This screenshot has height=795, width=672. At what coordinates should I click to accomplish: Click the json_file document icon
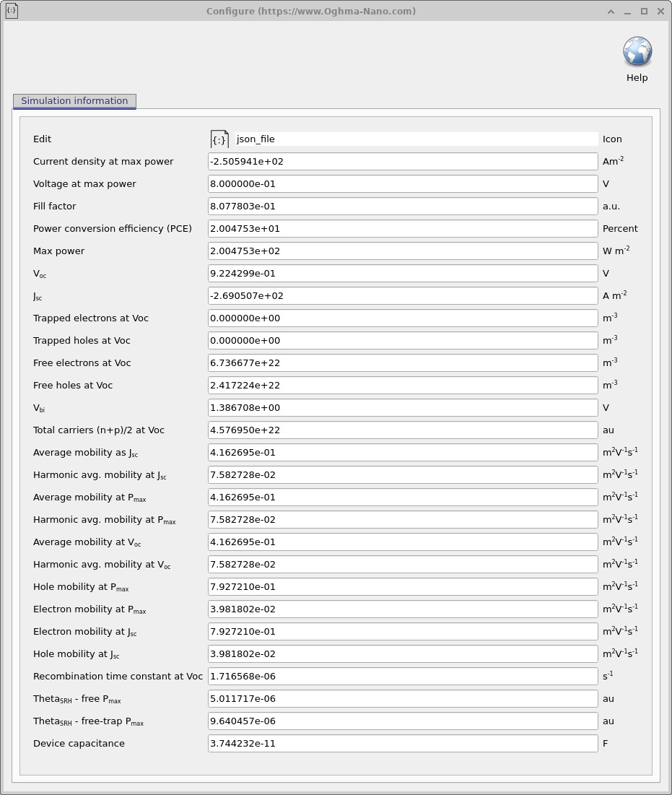point(219,139)
